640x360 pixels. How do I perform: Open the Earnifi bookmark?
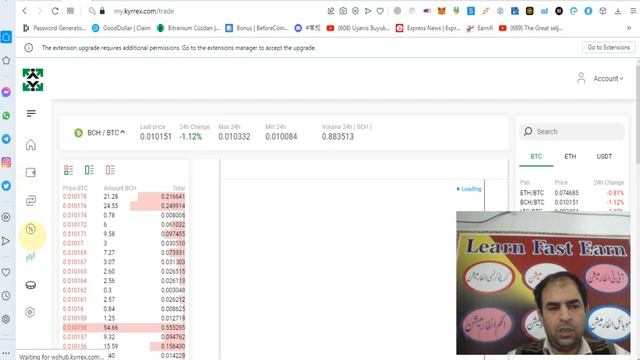(480, 28)
